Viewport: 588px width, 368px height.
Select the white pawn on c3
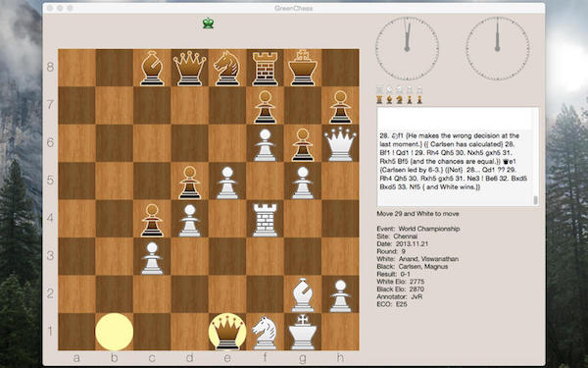tap(152, 258)
